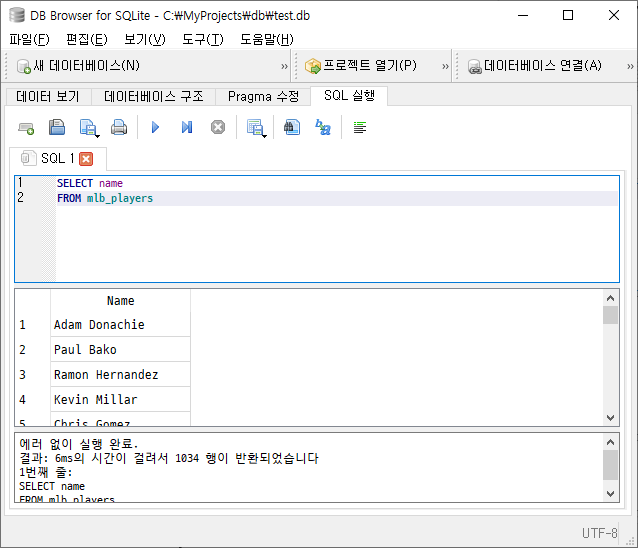Image resolution: width=638 pixels, height=548 pixels.
Task: Open dropdown arrow on save SQL icon
Action: (97, 135)
